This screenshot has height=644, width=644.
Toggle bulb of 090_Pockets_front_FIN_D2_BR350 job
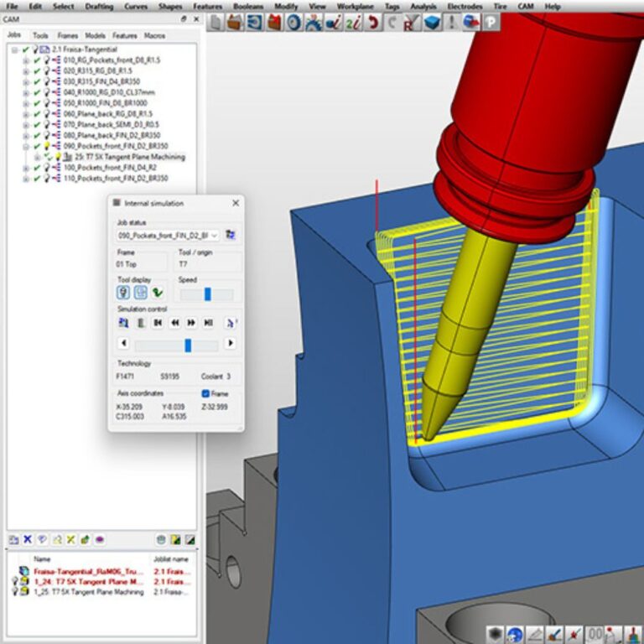click(x=46, y=146)
